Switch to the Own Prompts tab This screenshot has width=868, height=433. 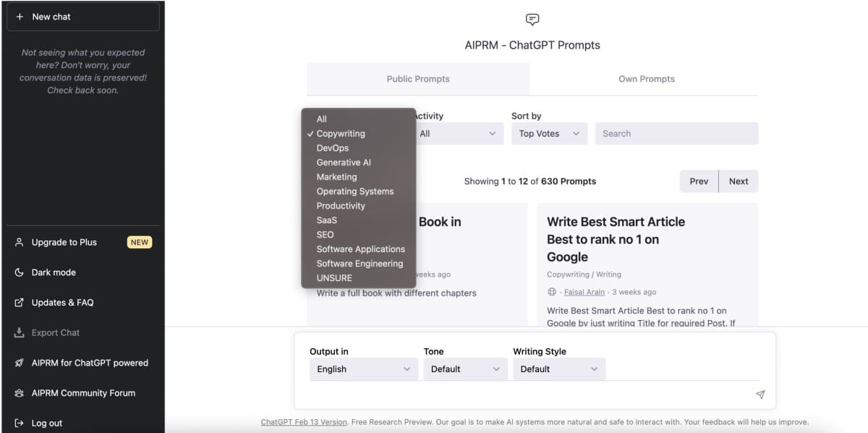point(647,79)
